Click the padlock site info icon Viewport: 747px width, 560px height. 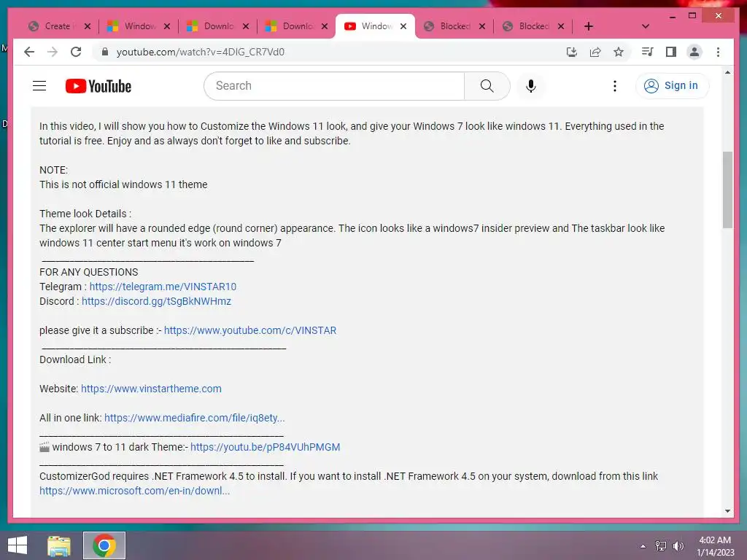point(105,52)
